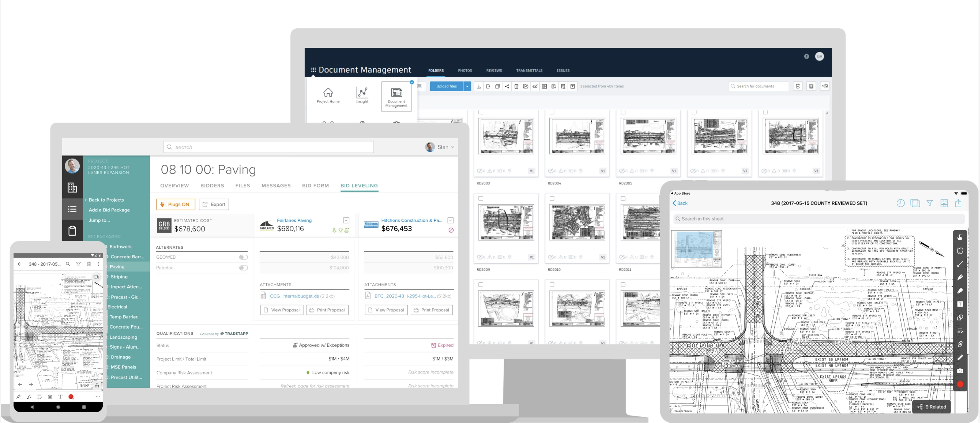This screenshot has height=423, width=980.
Task: Toggle Petrotac alternate switch
Action: pos(243,268)
